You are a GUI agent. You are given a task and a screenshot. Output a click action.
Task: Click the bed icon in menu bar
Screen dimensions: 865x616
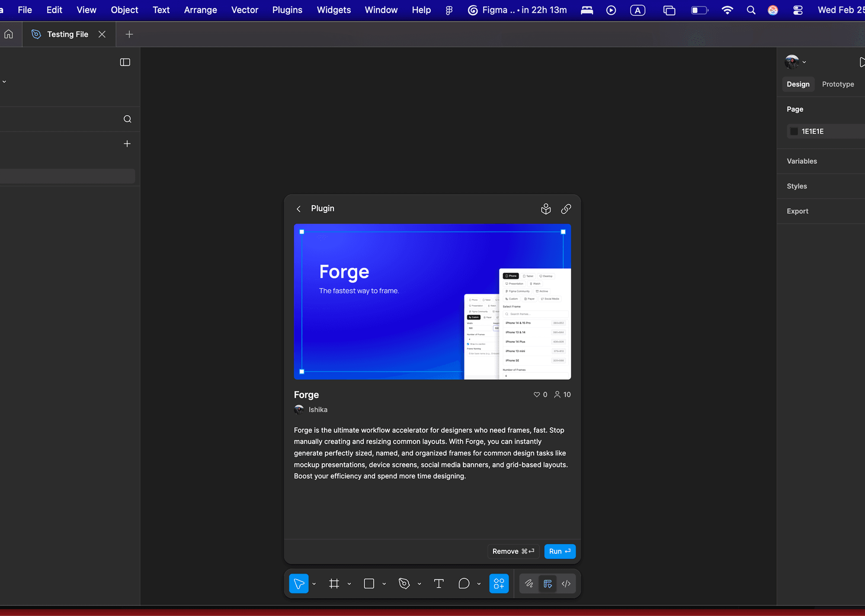click(x=587, y=10)
